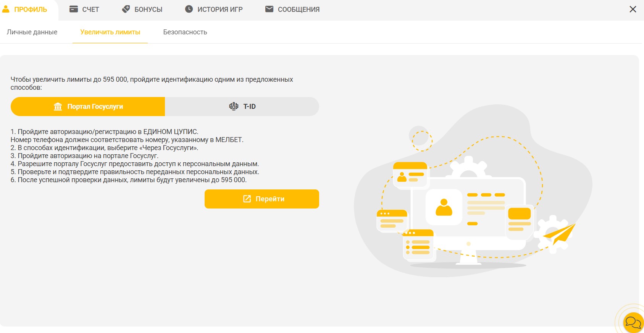The image size is (644, 333).
Task: Open the live chat bubble widget
Action: click(x=633, y=322)
